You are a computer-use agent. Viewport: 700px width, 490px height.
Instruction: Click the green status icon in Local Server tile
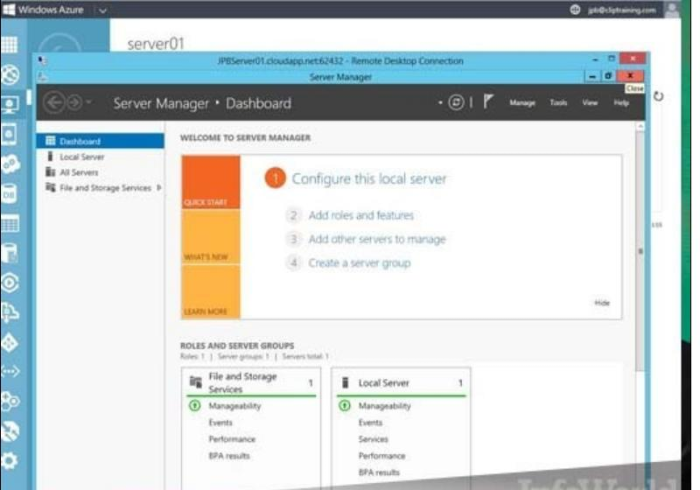click(x=345, y=406)
